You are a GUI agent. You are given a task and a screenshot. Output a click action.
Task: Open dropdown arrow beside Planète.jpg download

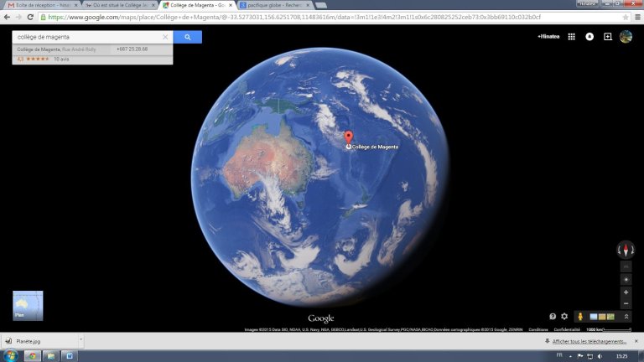click(80, 341)
